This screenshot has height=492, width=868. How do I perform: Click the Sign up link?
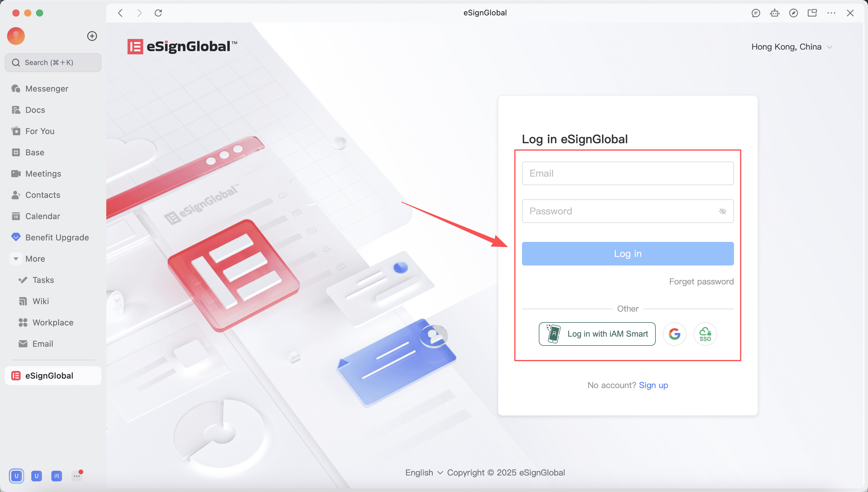pyautogui.click(x=653, y=385)
